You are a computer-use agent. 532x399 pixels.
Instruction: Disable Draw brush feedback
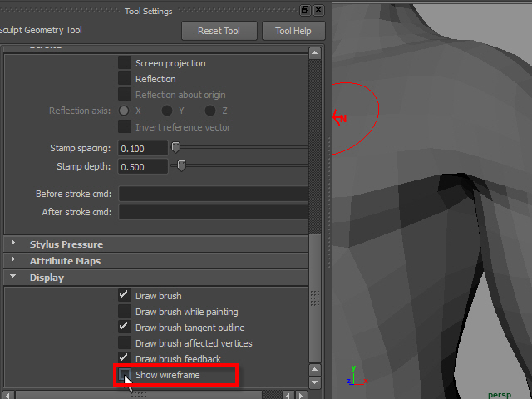click(125, 359)
